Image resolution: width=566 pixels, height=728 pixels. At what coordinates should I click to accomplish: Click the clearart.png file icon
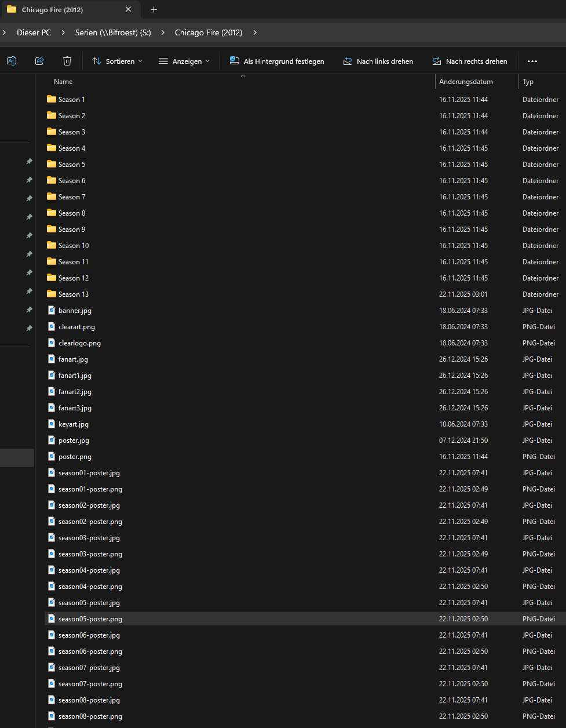(x=52, y=326)
